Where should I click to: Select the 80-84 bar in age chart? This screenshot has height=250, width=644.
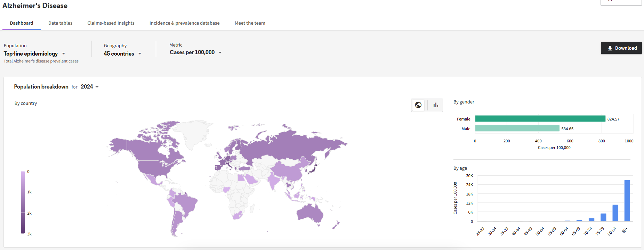pos(615,213)
